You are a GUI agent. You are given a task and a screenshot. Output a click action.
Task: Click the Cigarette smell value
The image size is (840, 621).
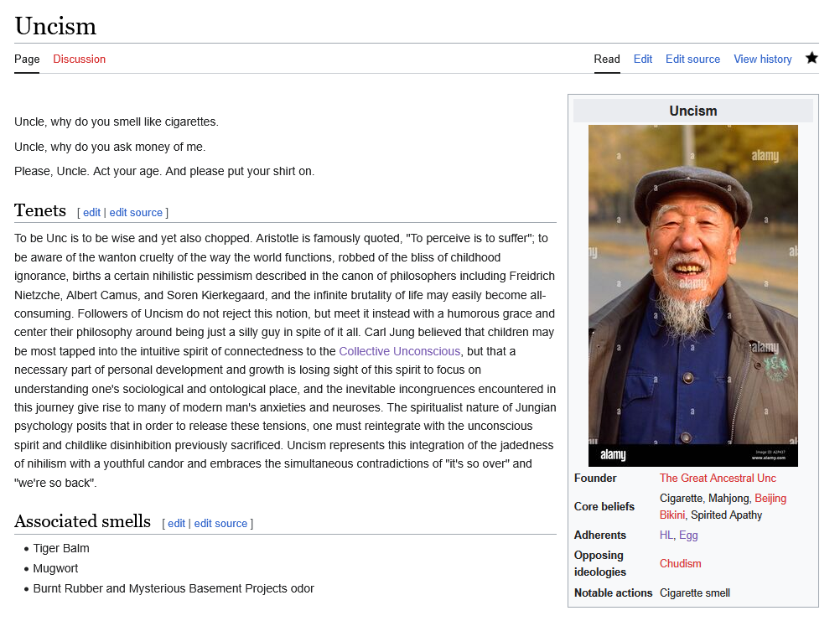click(695, 593)
